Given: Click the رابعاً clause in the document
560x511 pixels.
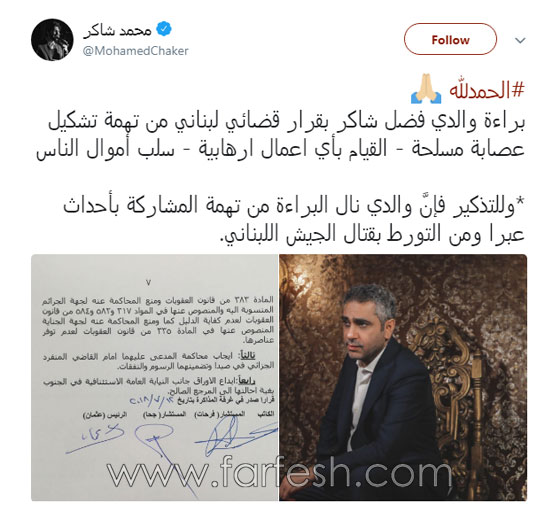Looking at the screenshot, I should pos(158,386).
